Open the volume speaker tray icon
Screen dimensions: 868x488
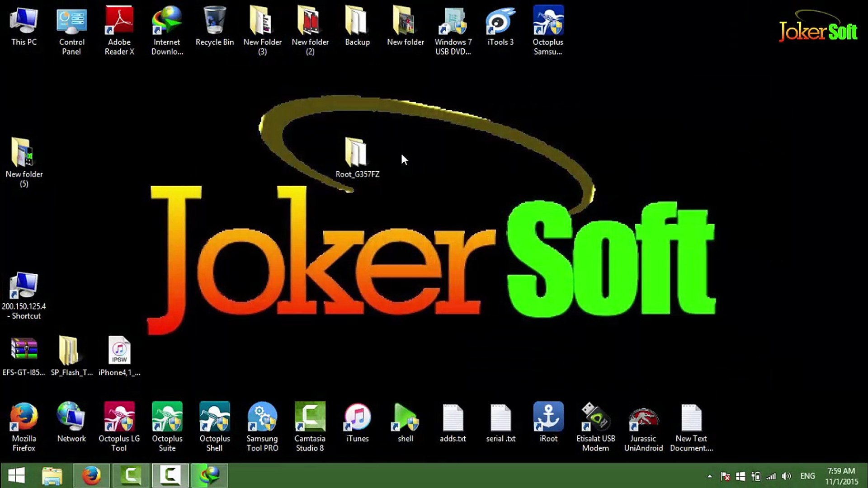(787, 476)
